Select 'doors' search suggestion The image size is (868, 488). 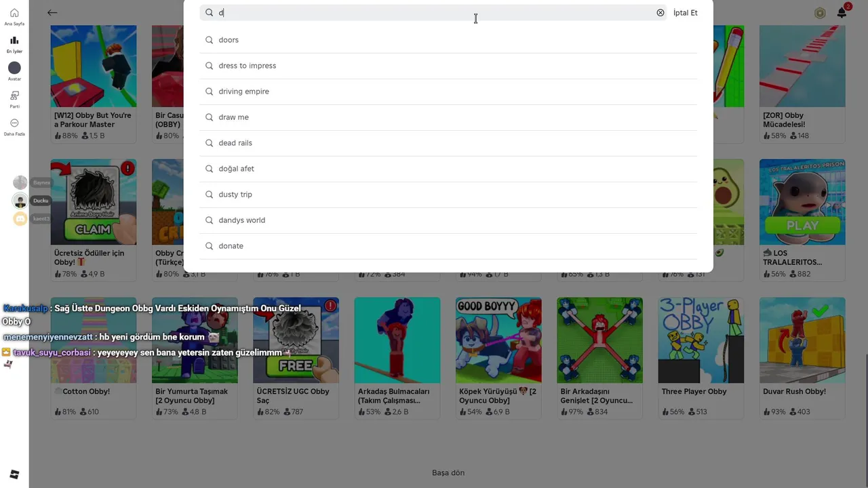point(448,40)
